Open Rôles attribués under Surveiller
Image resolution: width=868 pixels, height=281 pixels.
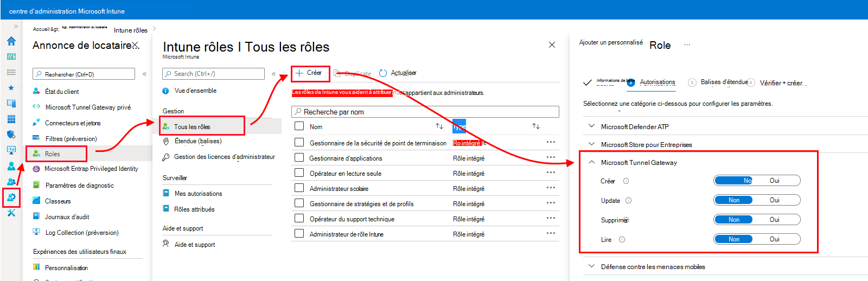pos(194,209)
